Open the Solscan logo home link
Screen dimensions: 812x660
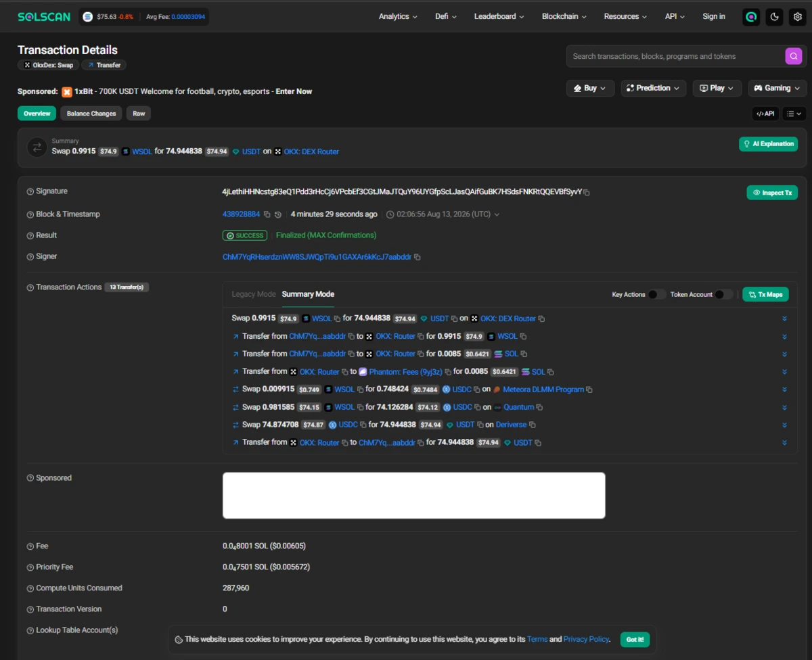[x=44, y=16]
